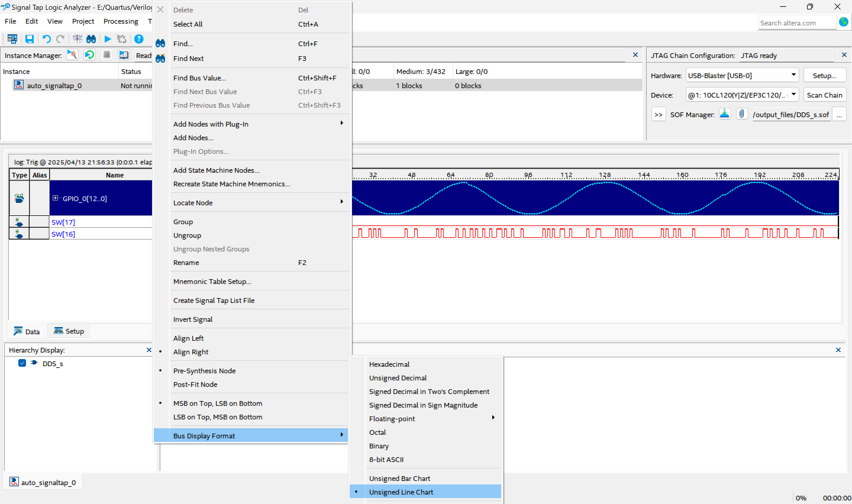This screenshot has height=504, width=852.
Task: Click the Run Analysis icon in Instance Manager
Action: pos(72,55)
